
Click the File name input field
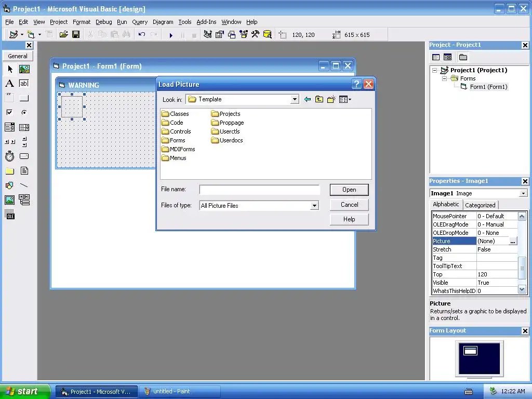[x=260, y=190]
